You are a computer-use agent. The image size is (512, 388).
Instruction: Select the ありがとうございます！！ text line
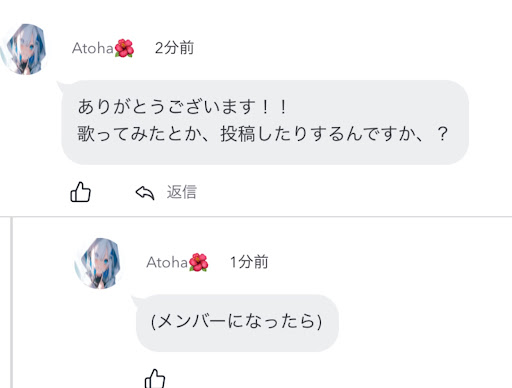point(183,107)
